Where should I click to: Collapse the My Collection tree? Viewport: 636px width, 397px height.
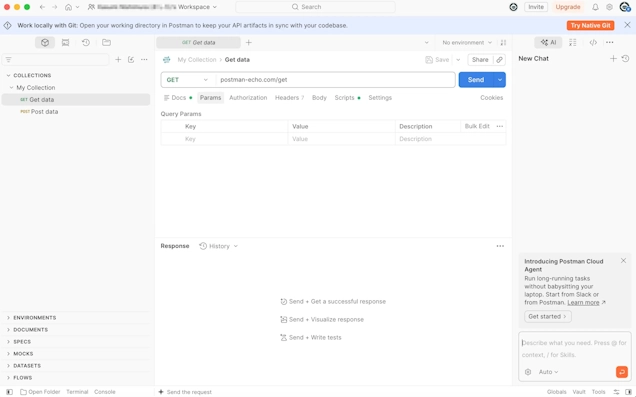11,88
